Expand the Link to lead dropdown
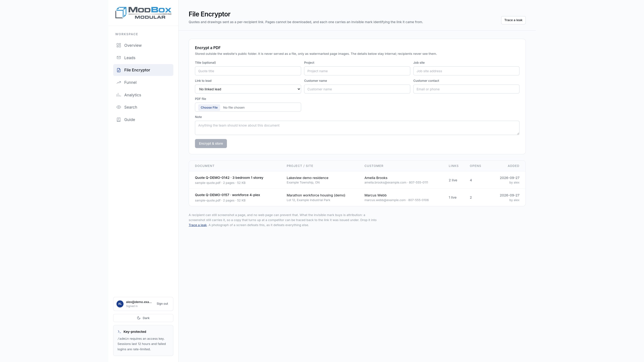 248,89
